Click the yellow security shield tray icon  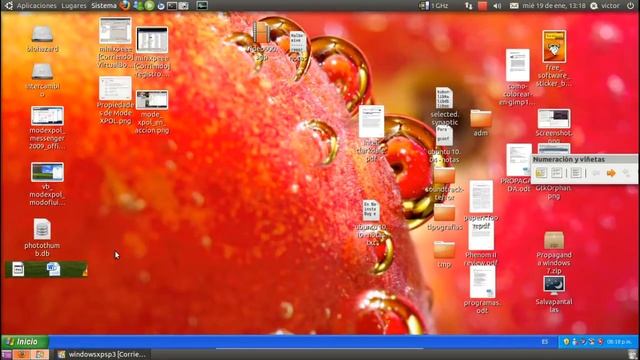[x=566, y=342]
